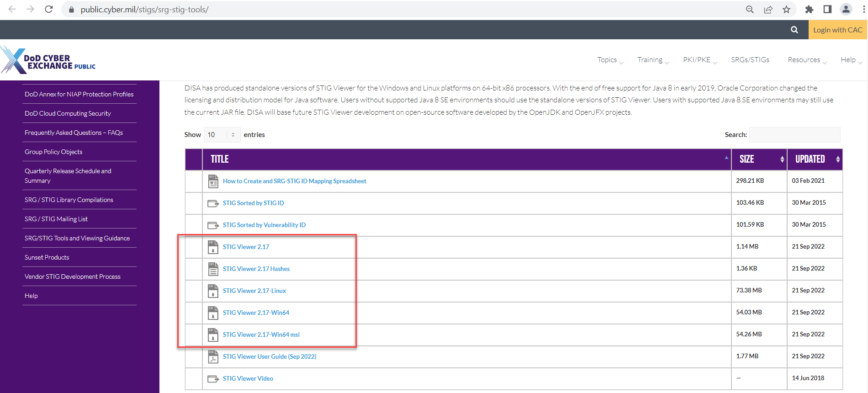Open the STIG Sorted by STIG ID link

[254, 203]
